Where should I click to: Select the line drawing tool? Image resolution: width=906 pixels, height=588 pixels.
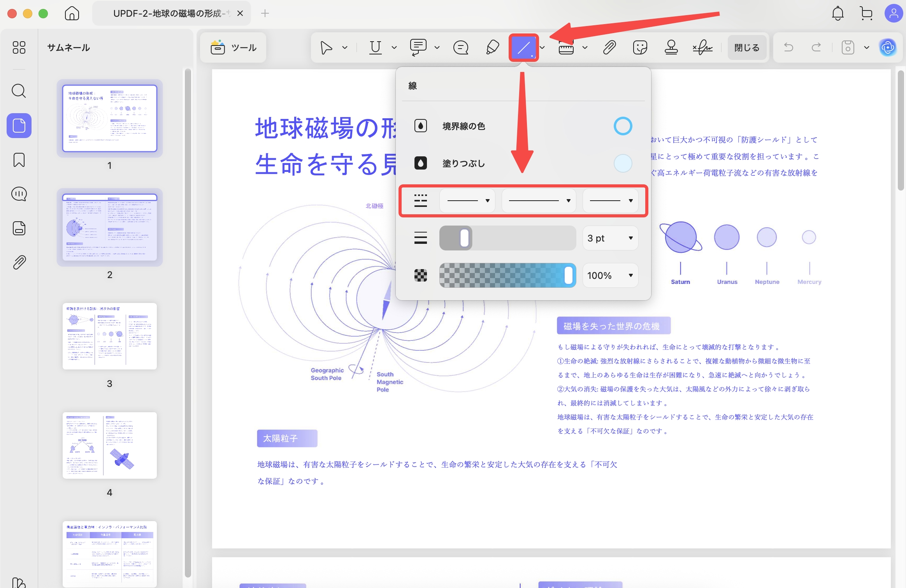[523, 48]
